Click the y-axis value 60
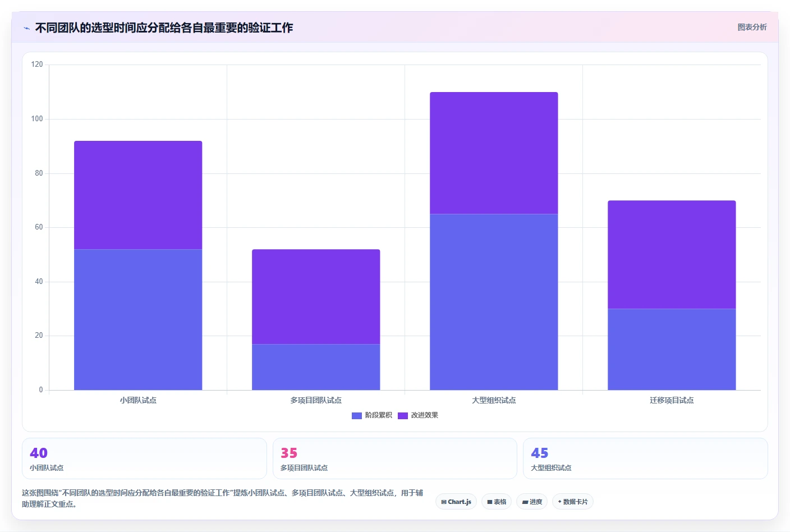 [x=39, y=227]
